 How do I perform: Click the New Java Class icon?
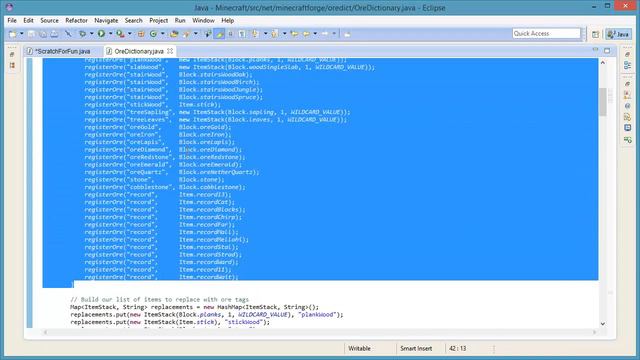click(153, 34)
